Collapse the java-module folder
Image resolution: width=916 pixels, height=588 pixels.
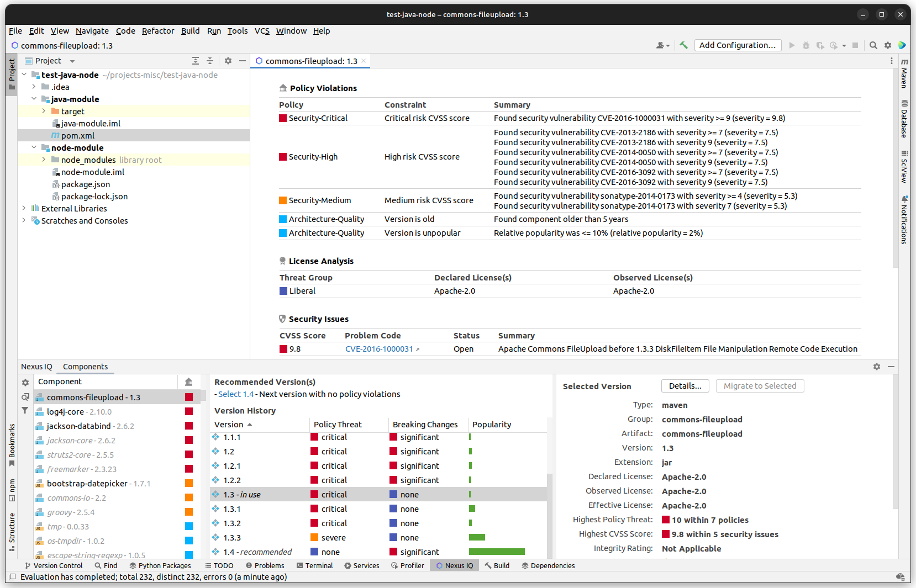(x=34, y=99)
